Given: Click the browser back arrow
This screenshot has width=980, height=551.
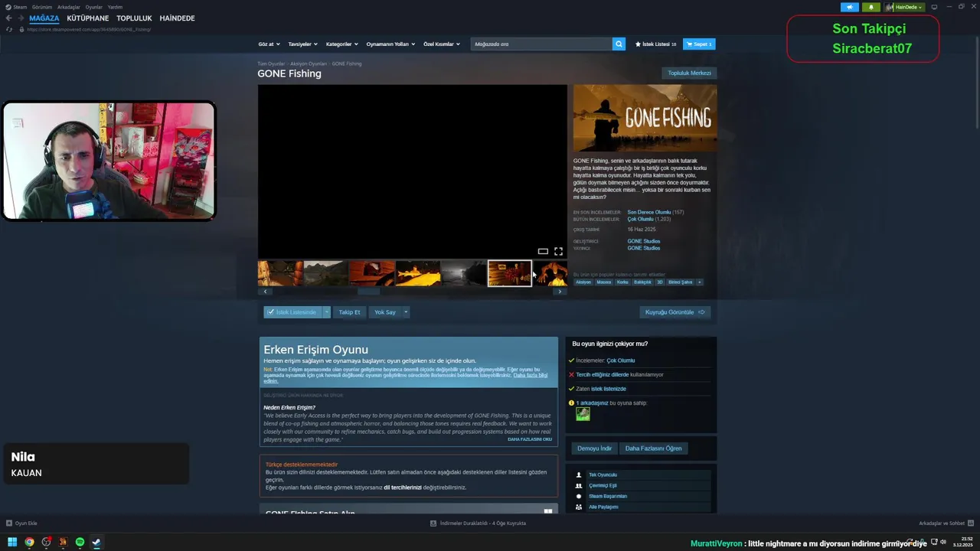Looking at the screenshot, I should tap(9, 18).
